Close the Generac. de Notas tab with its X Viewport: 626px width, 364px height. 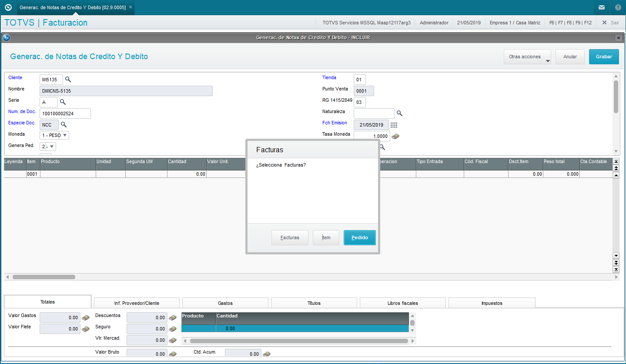coord(131,7)
